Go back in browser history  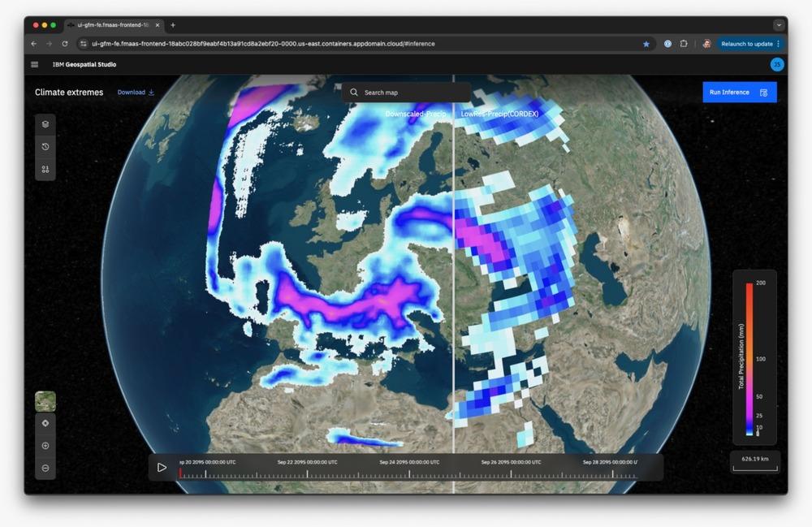pyautogui.click(x=33, y=44)
